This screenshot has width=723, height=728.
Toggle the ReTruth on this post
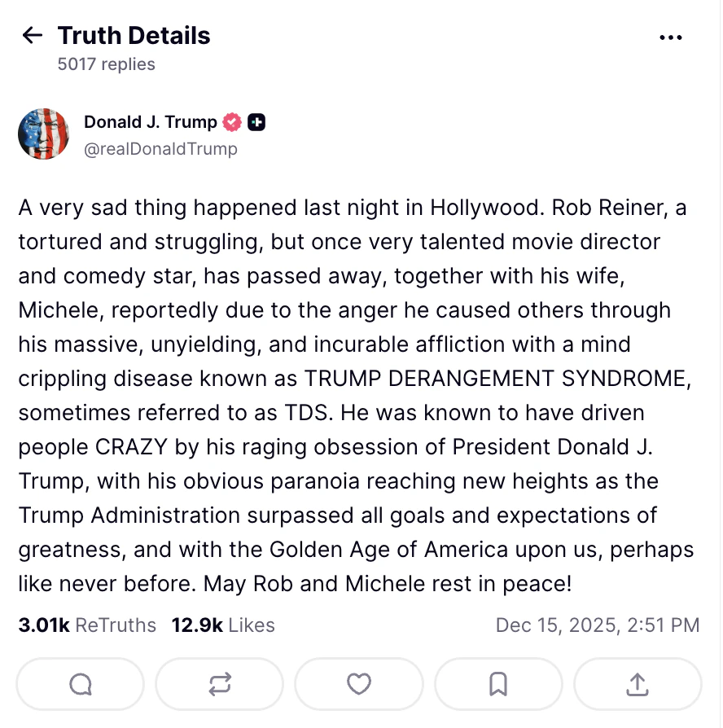tap(219, 684)
